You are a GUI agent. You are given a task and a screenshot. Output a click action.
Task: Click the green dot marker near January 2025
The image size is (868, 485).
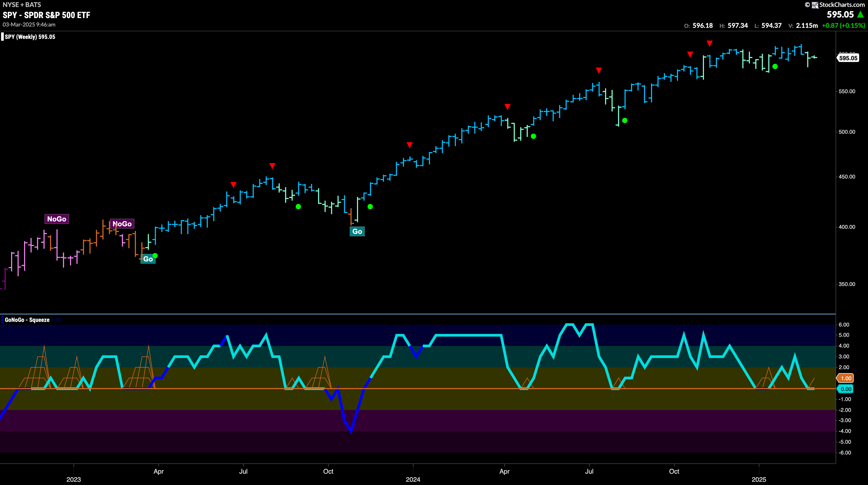coord(775,67)
